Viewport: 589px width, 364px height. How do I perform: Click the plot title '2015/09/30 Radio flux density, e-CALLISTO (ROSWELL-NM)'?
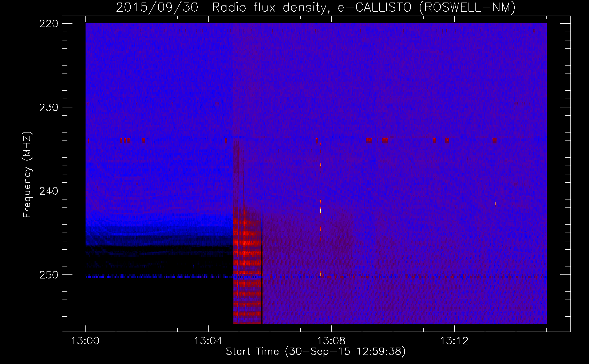pos(316,7)
